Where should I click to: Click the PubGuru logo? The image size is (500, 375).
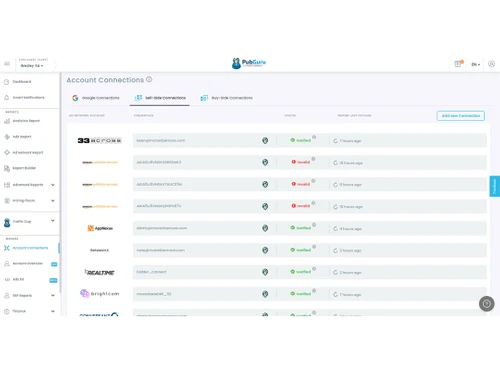249,63
